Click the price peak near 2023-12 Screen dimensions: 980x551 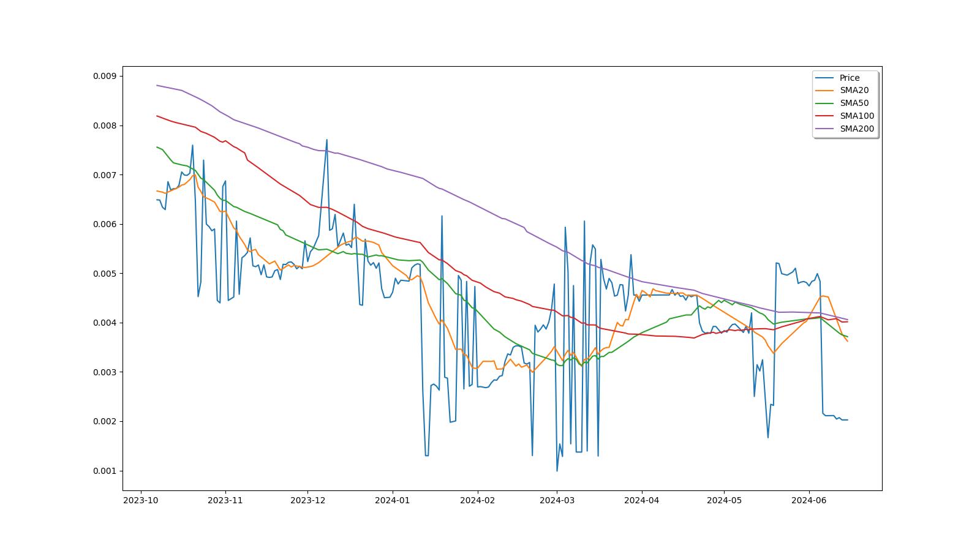[x=326, y=140]
